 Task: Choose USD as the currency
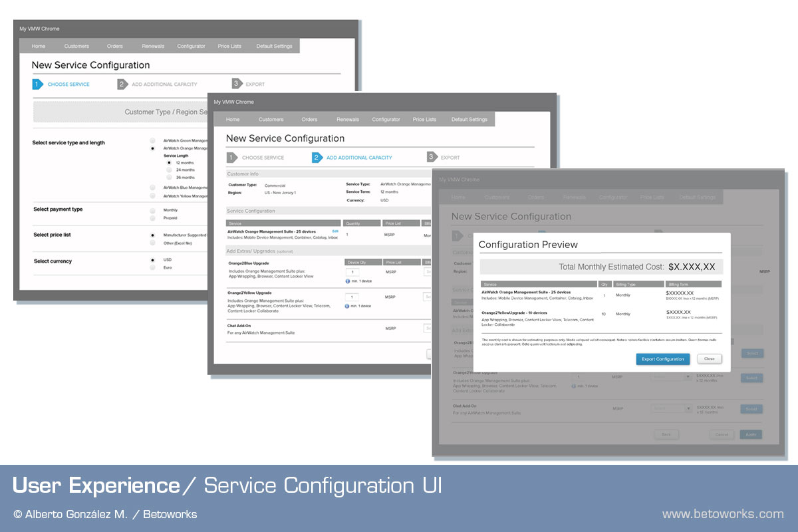[152, 260]
